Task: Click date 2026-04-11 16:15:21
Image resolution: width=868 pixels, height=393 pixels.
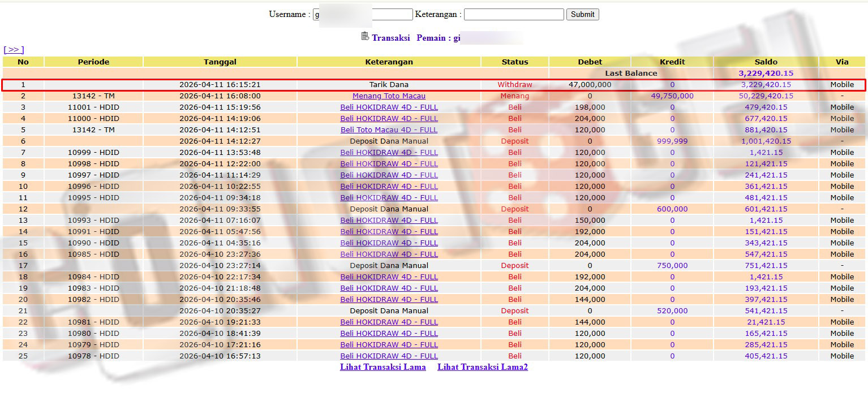Action: (220, 85)
